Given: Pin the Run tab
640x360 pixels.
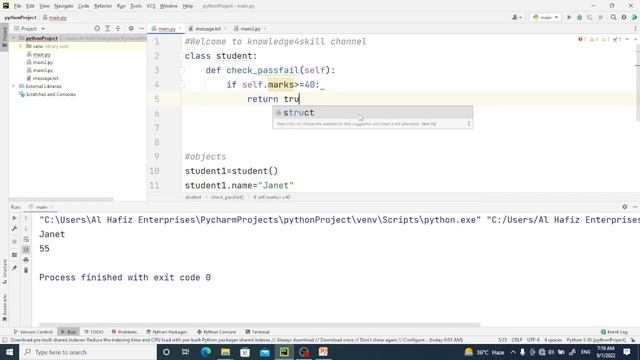Looking at the screenshot, I should pyautogui.click(x=14, y=268).
